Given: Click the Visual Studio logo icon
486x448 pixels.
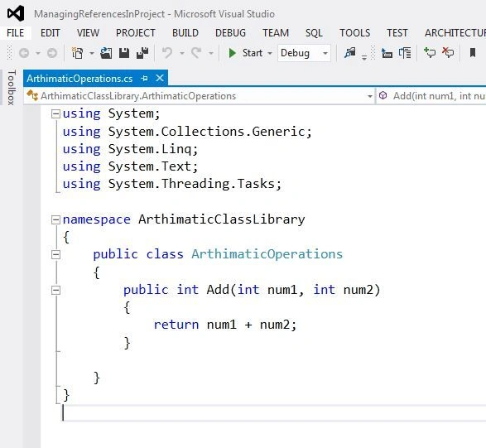Looking at the screenshot, I should point(16,13).
